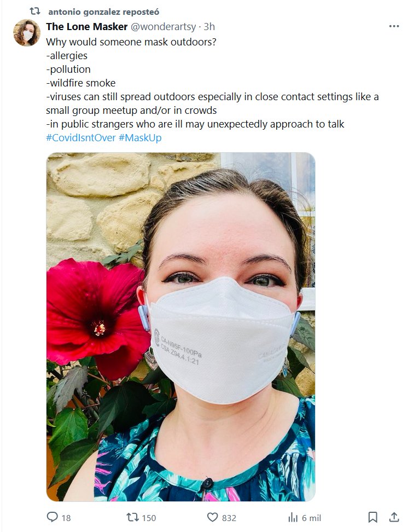View the 150 reposts count
Image resolution: width=408 pixels, height=532 pixels.
pyautogui.click(x=149, y=518)
